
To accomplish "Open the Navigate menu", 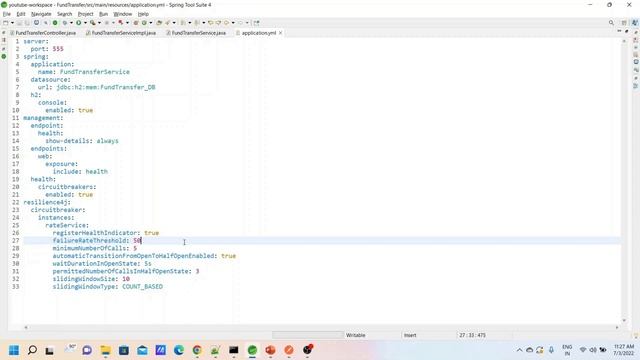I will point(41,14).
